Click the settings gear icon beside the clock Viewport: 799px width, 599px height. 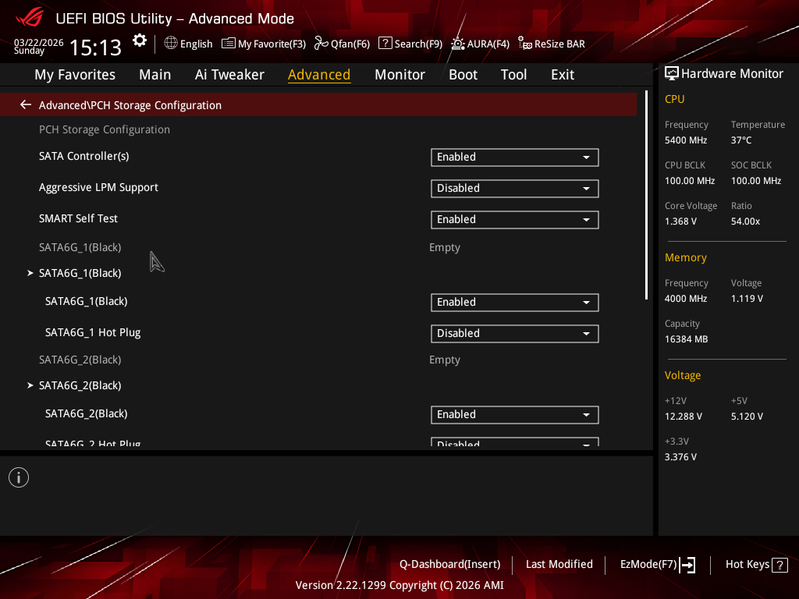tap(140, 41)
